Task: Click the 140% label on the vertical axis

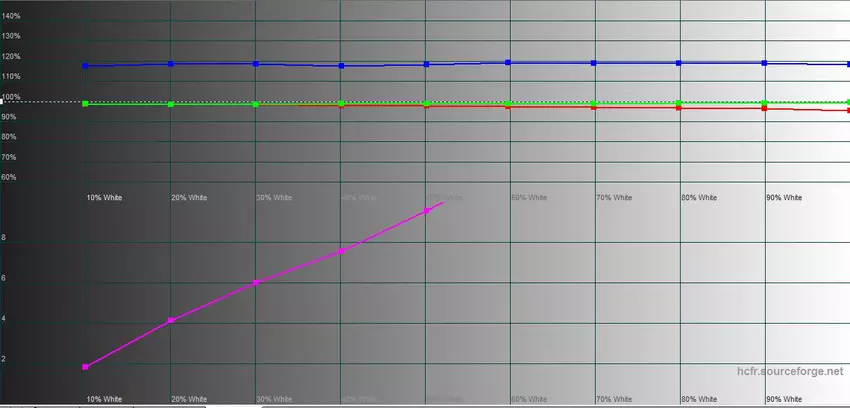Action: click(x=11, y=17)
